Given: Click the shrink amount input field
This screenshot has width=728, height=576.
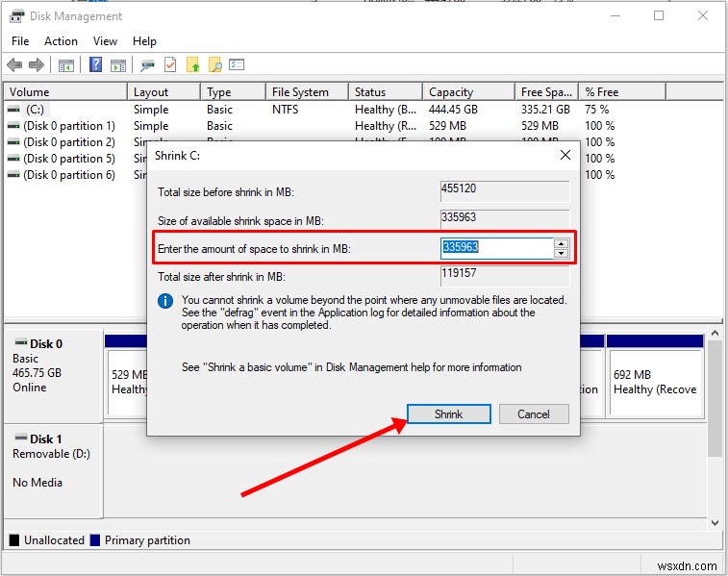Looking at the screenshot, I should [x=496, y=248].
